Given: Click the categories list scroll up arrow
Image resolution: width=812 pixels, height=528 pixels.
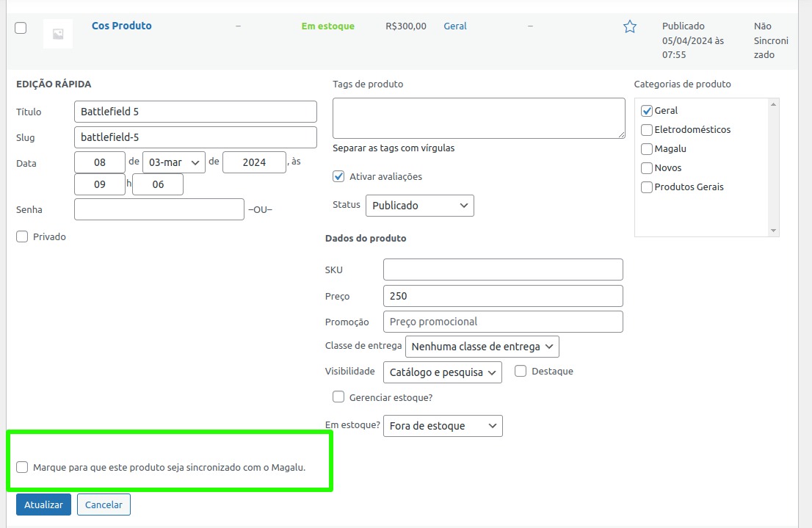Looking at the screenshot, I should (x=773, y=104).
